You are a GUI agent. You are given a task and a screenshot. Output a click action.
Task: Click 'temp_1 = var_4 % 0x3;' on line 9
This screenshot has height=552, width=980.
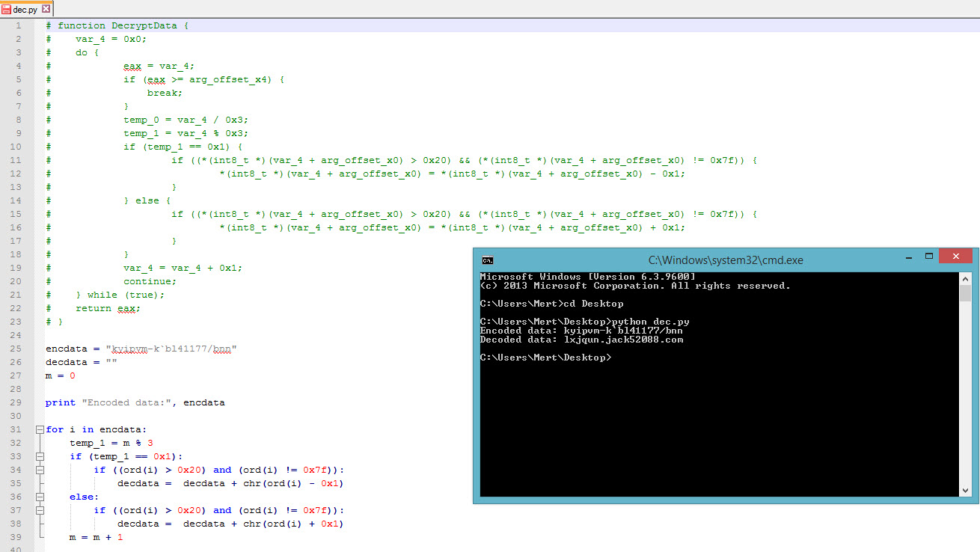coord(186,133)
